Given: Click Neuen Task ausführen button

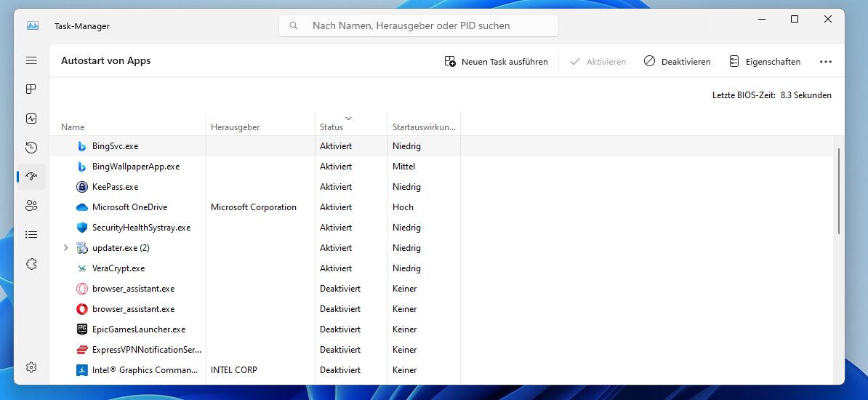Looking at the screenshot, I should [x=496, y=62].
